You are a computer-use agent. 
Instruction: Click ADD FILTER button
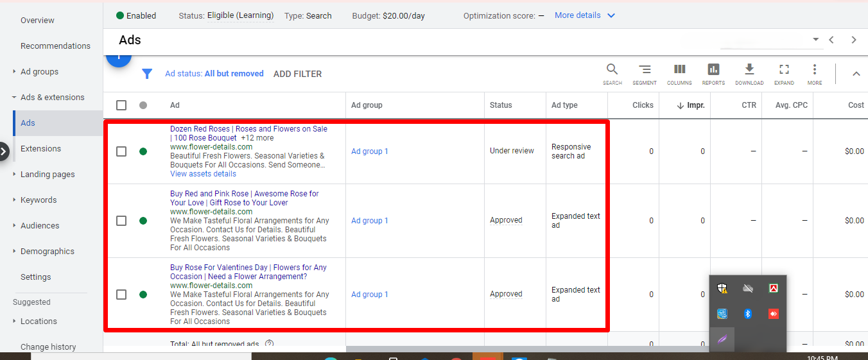pyautogui.click(x=297, y=74)
